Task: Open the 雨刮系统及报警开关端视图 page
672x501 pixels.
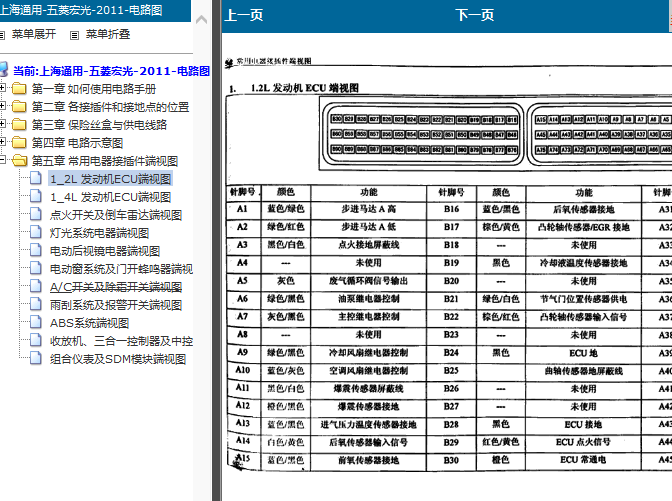Action: [x=116, y=305]
